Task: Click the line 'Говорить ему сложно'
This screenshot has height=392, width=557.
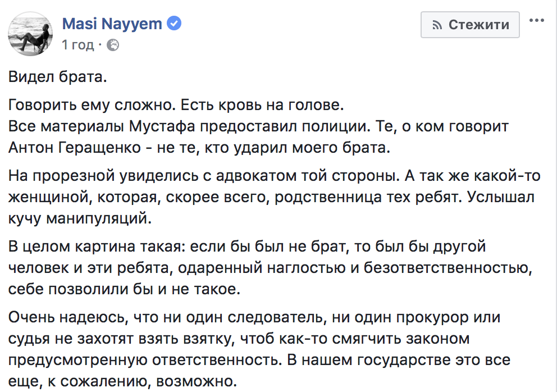Action: pyautogui.click(x=176, y=105)
